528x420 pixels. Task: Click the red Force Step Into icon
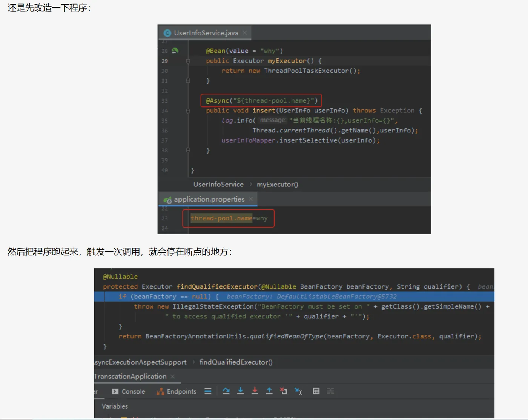(255, 391)
